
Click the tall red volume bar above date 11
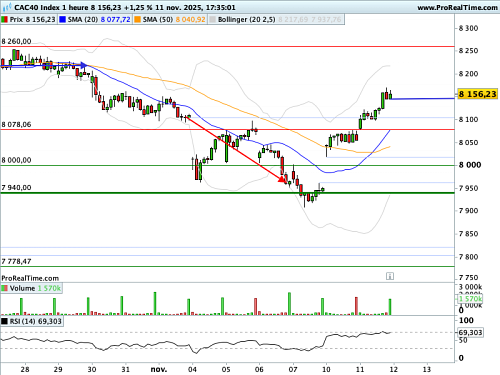click(x=356, y=306)
